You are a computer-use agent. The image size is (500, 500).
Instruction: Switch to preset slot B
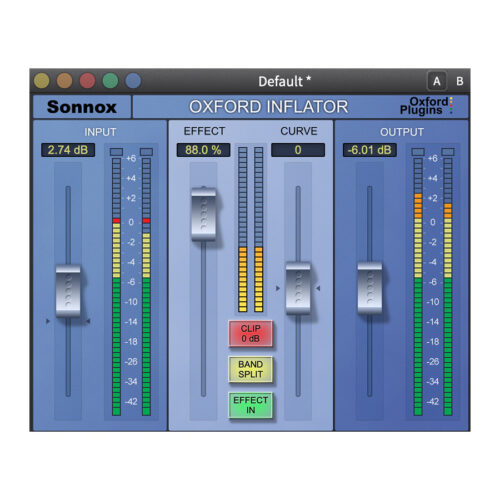click(460, 81)
